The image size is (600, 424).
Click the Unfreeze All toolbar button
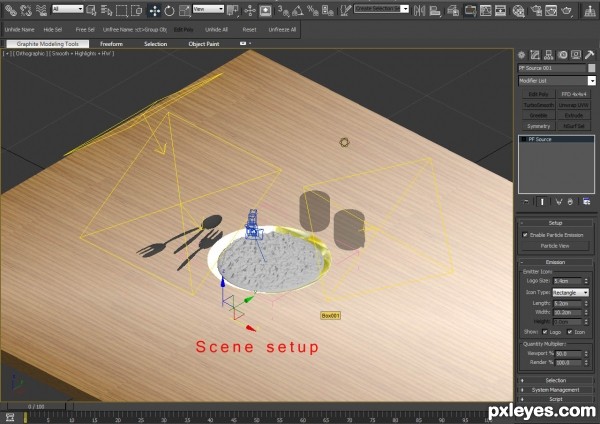point(282,29)
